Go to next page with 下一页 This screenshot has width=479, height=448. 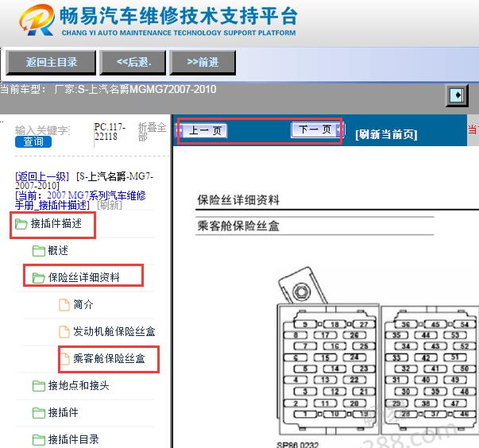[316, 129]
